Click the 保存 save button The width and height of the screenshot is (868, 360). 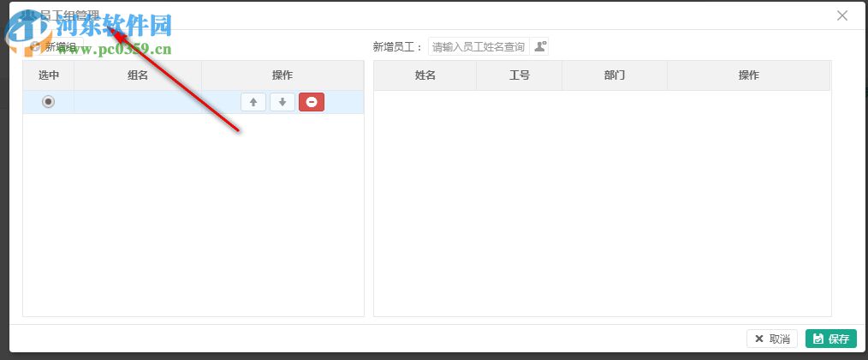point(831,339)
